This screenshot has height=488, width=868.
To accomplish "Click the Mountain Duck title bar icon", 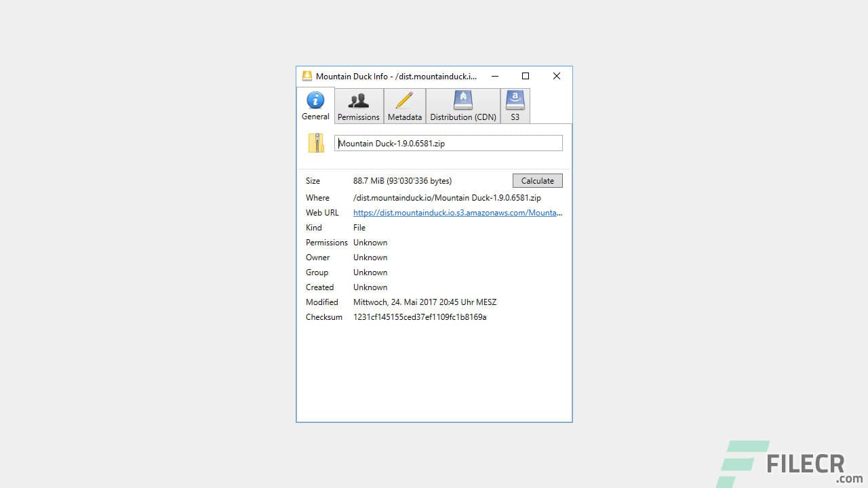I will 307,76.
